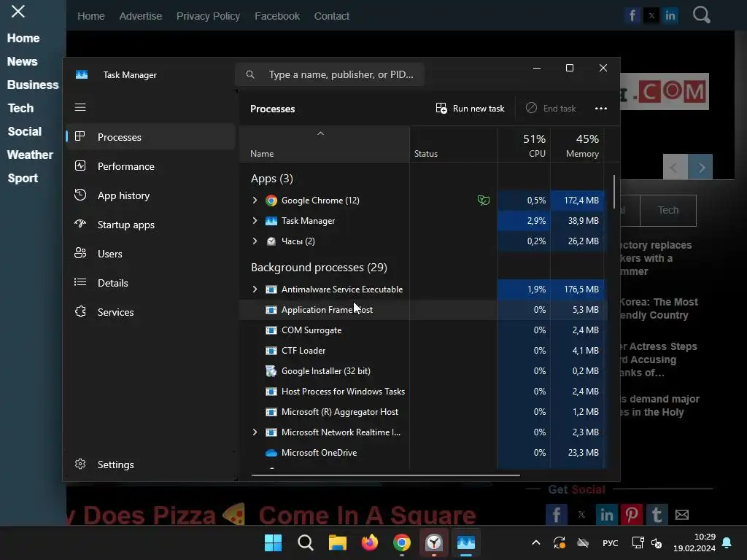Click the email envelope icon under Get Social
The image size is (747, 560).
(682, 515)
